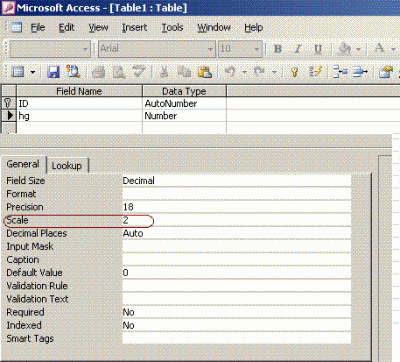Click the Paste clipboard icon
Screen dimensions: 400x362
tap(205, 72)
